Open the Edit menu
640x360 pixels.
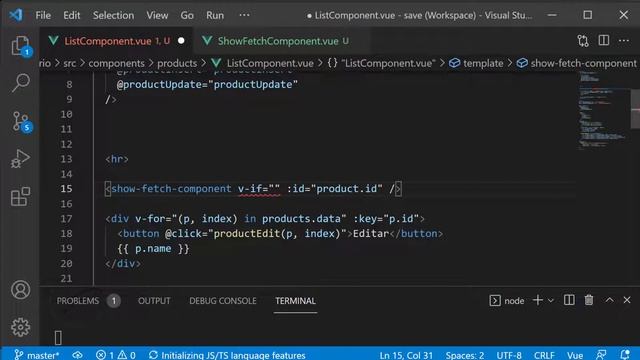71,16
